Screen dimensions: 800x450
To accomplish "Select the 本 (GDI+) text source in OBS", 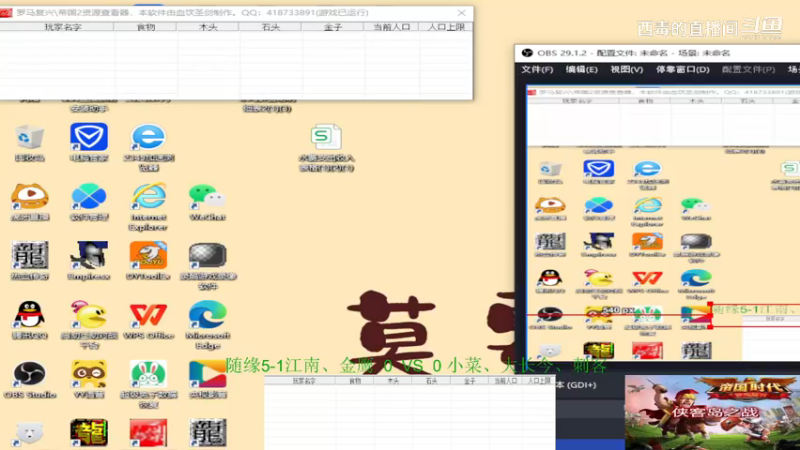I will pyautogui.click(x=576, y=385).
